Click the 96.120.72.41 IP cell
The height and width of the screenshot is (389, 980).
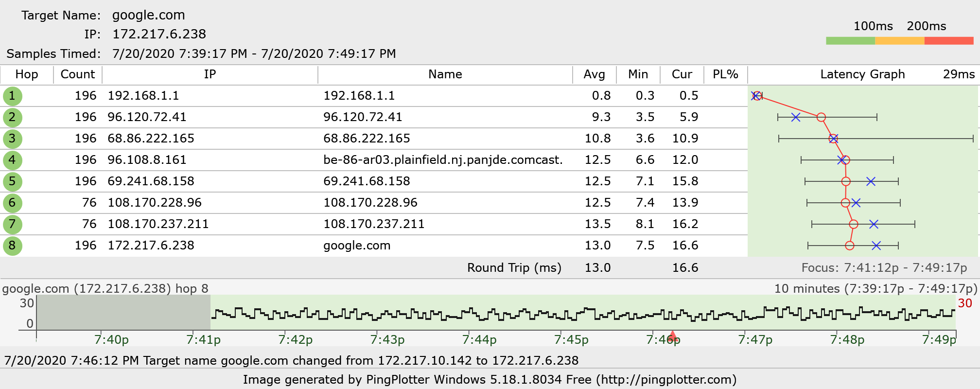147,117
